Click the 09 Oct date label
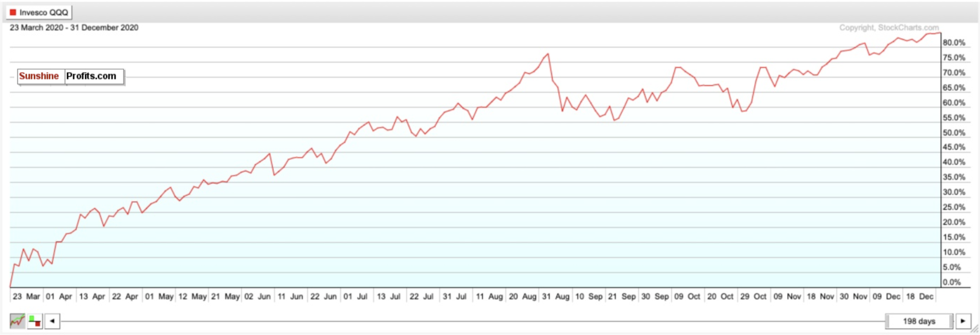980x335 pixels. [687, 297]
